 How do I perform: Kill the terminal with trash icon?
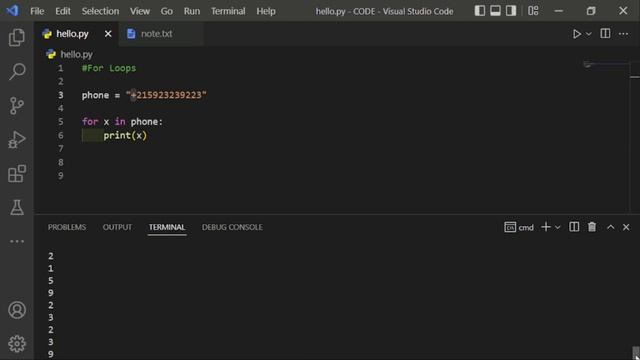click(592, 227)
